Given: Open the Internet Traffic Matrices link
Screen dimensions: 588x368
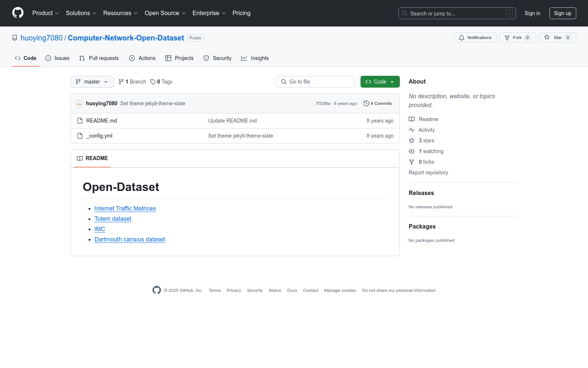Looking at the screenshot, I should (x=125, y=208).
